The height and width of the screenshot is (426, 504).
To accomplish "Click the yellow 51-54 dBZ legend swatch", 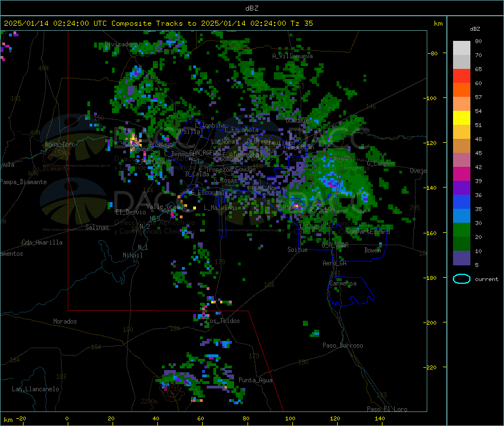I will (461, 118).
